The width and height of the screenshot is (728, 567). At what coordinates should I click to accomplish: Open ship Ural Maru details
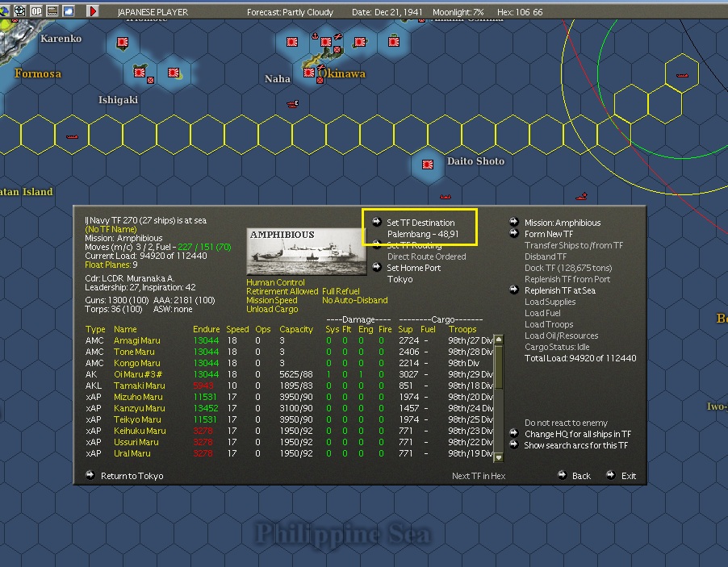point(132,453)
